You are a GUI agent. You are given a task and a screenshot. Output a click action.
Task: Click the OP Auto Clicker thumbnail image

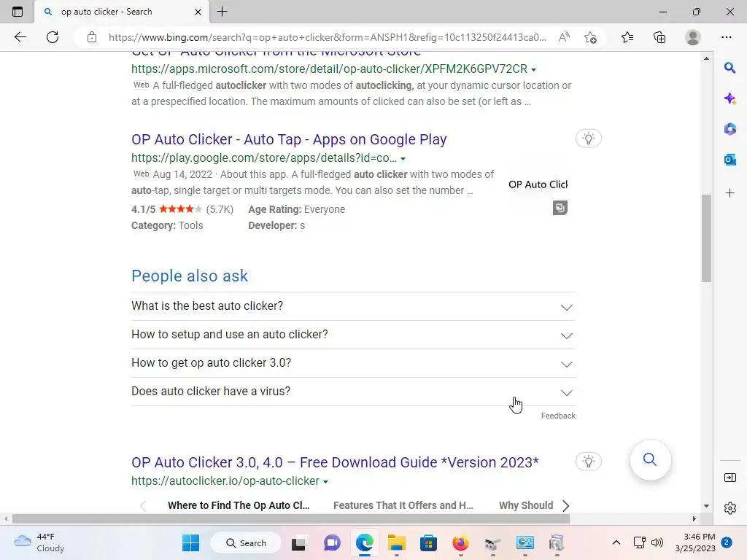pyautogui.click(x=538, y=184)
